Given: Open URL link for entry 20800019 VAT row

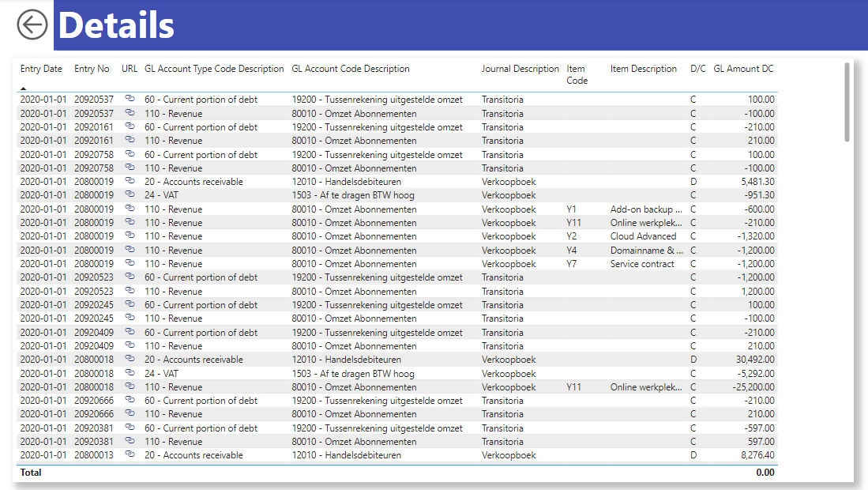Looking at the screenshot, I should click(130, 194).
